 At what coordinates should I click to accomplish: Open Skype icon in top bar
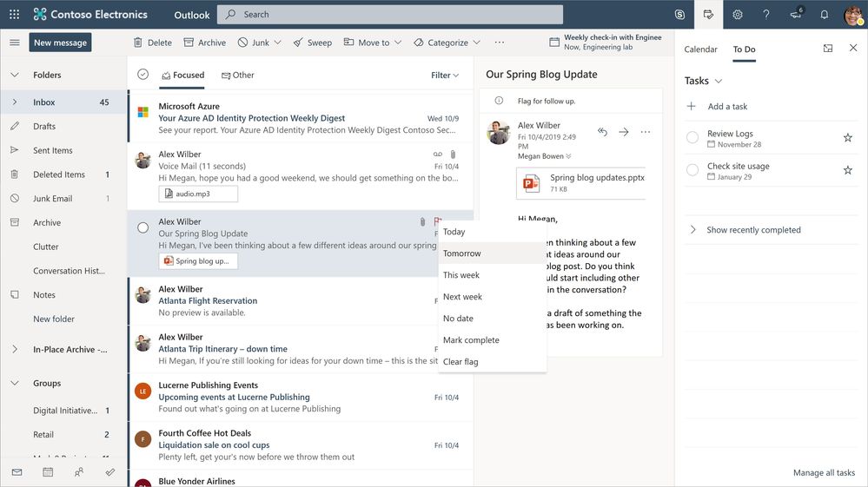pyautogui.click(x=679, y=15)
